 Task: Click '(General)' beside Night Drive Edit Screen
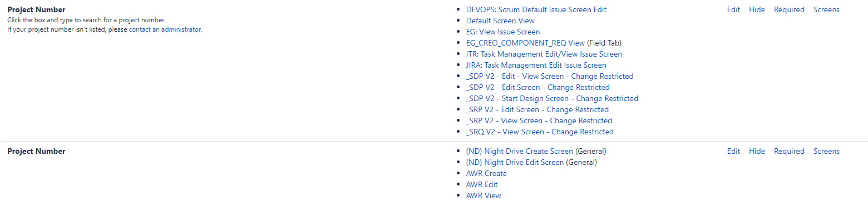(x=581, y=162)
